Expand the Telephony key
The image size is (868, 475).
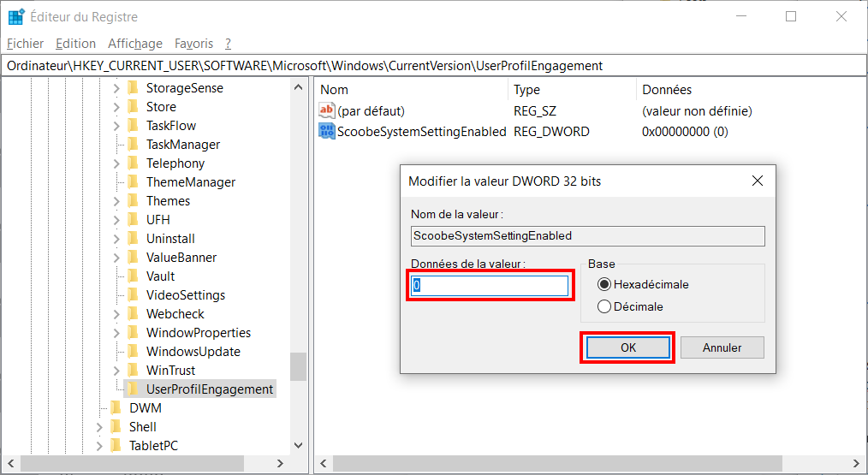point(116,163)
